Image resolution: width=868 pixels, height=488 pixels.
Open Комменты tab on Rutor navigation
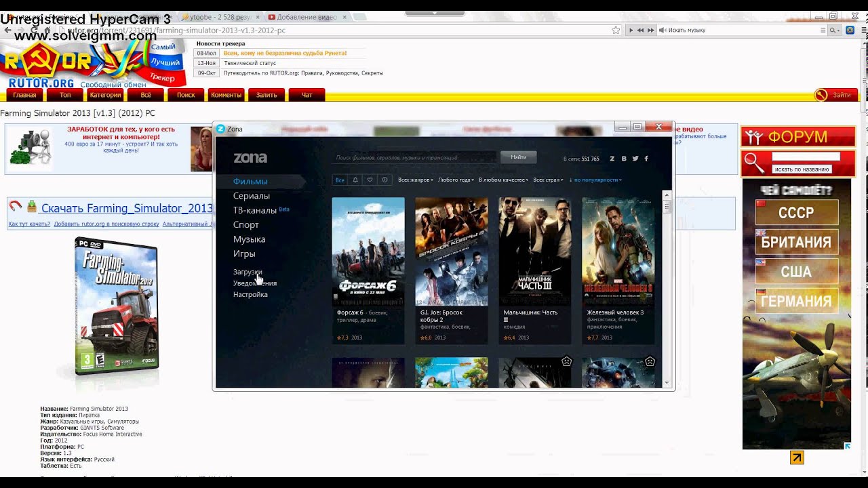(226, 95)
